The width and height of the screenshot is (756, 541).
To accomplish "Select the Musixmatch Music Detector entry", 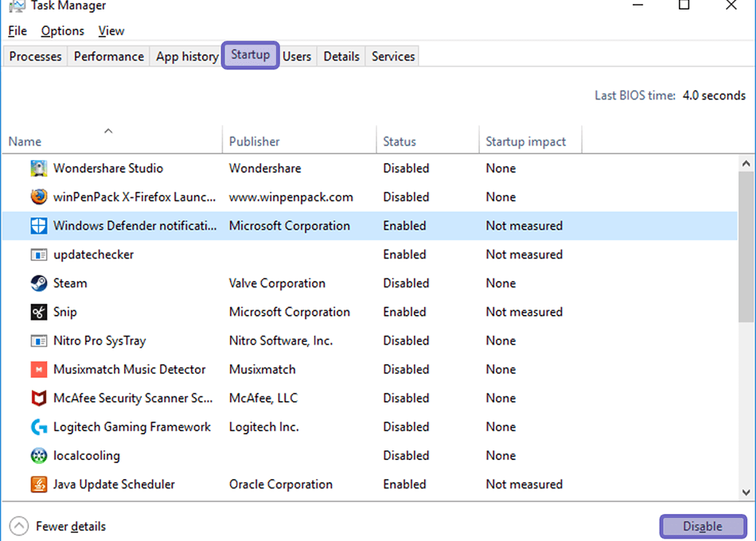I will (x=129, y=369).
